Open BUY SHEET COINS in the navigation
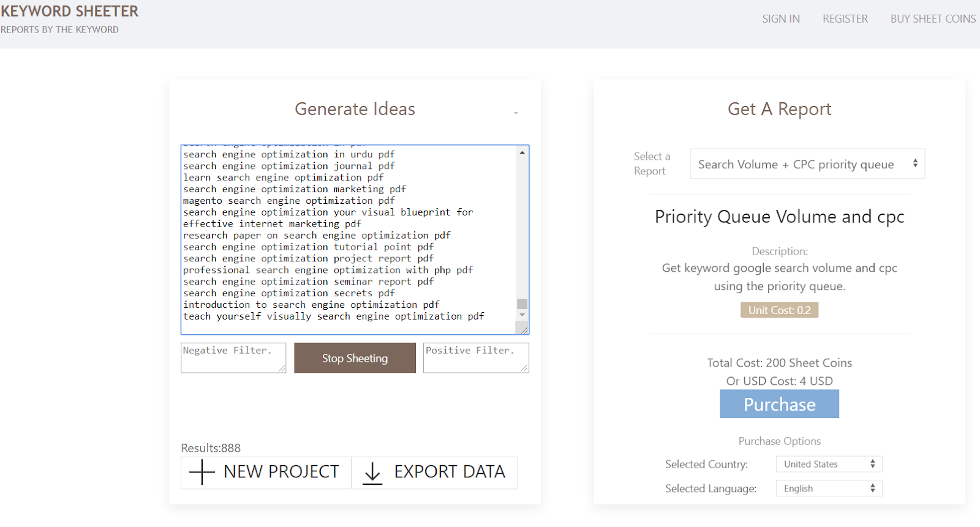Viewport: 980px width, 527px height. pyautogui.click(x=933, y=19)
